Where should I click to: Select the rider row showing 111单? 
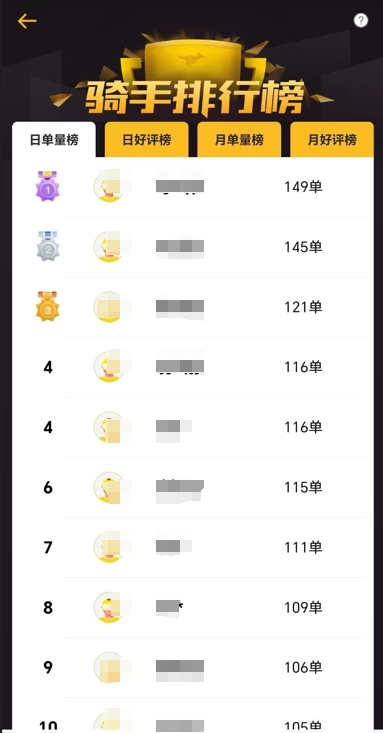pyautogui.click(x=193, y=547)
